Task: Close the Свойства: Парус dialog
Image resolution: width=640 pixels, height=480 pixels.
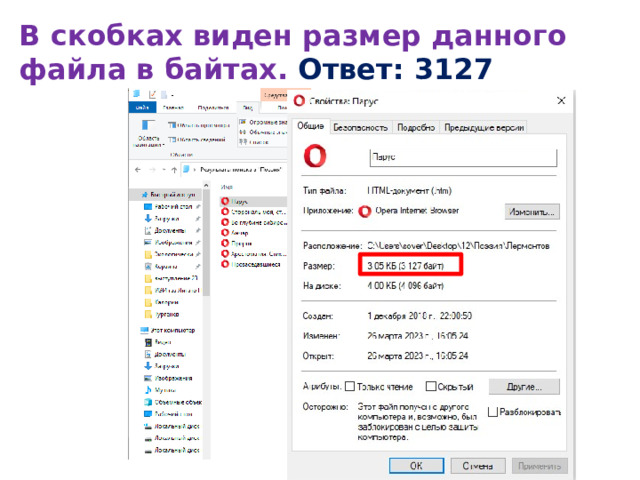Action: (x=561, y=100)
